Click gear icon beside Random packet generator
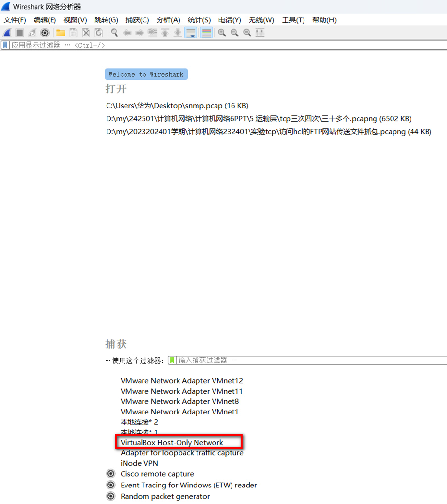The image size is (447, 504). (x=111, y=496)
